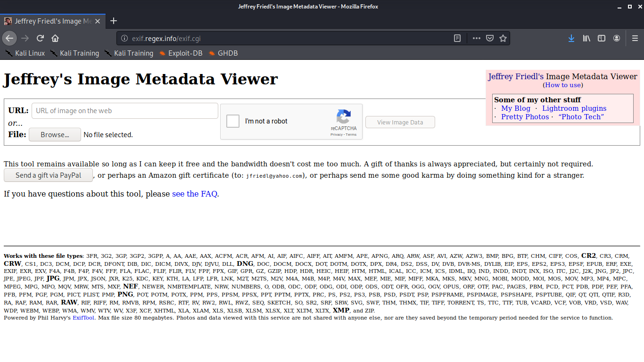This screenshot has width=644, height=362.
Task: Open a new tab with plus button
Action: 113,21
